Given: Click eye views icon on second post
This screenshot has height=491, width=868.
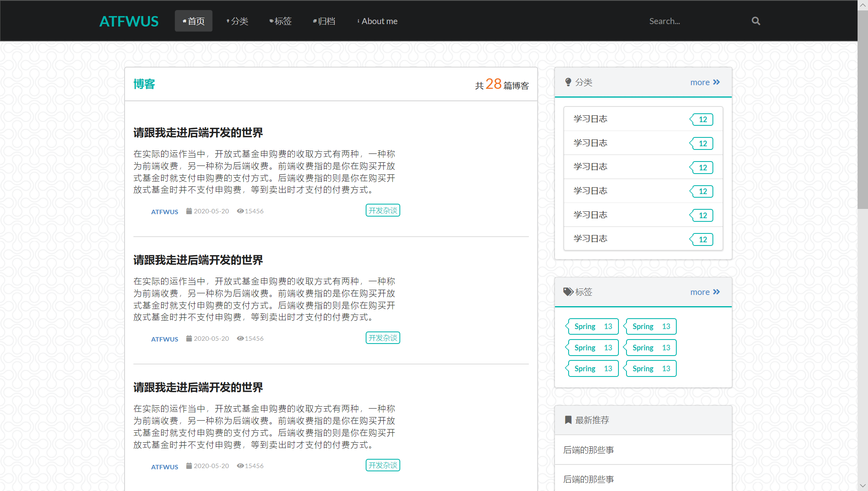Looking at the screenshot, I should point(240,338).
